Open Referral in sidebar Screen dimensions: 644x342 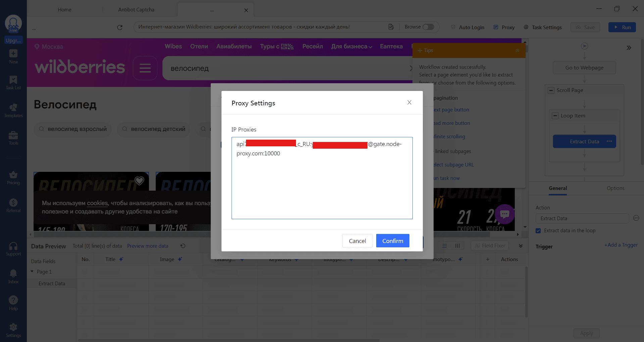point(13,205)
